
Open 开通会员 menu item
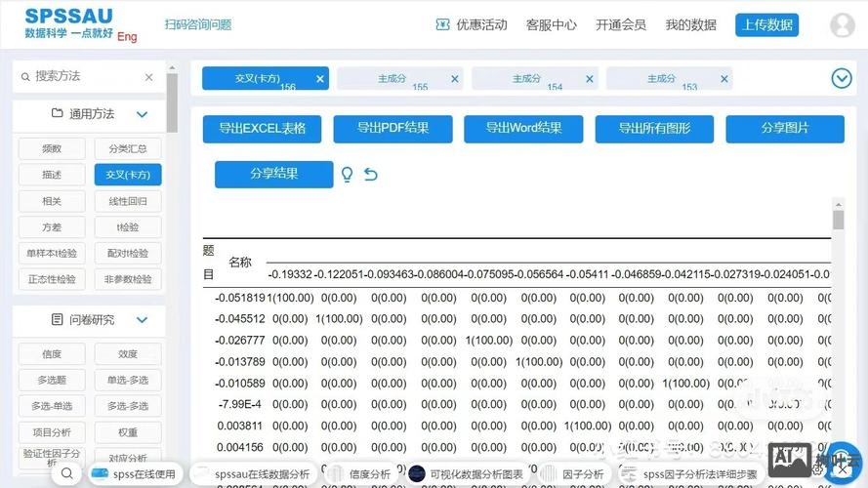(x=621, y=25)
